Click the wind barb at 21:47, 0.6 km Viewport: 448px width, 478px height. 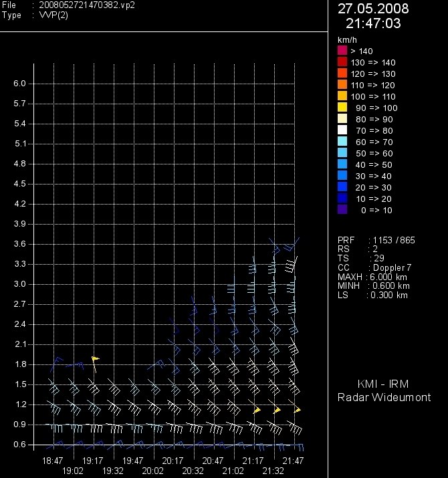[x=296, y=447]
